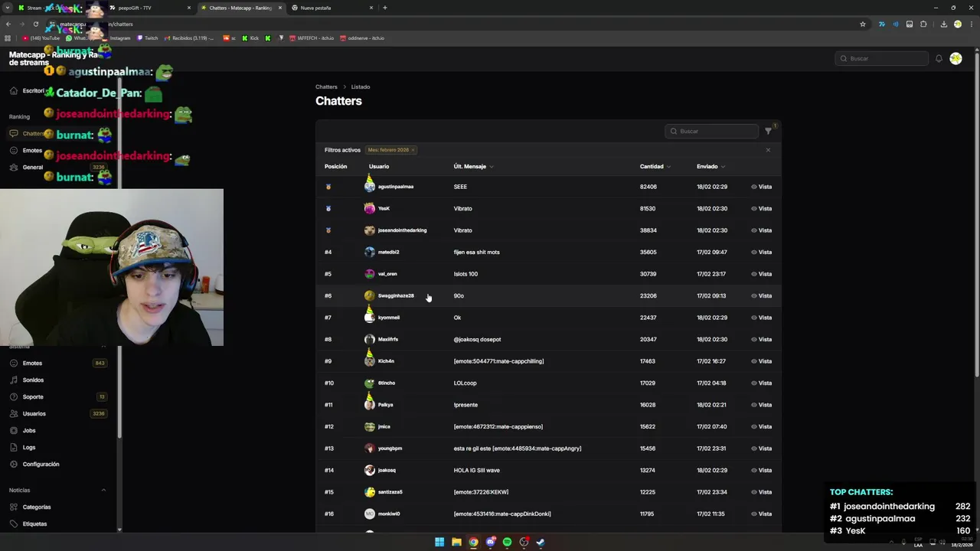Reload the current page

pos(35,24)
